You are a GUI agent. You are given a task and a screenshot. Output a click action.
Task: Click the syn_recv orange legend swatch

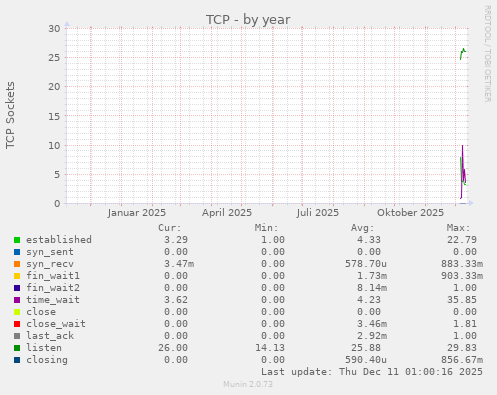[x=17, y=264]
